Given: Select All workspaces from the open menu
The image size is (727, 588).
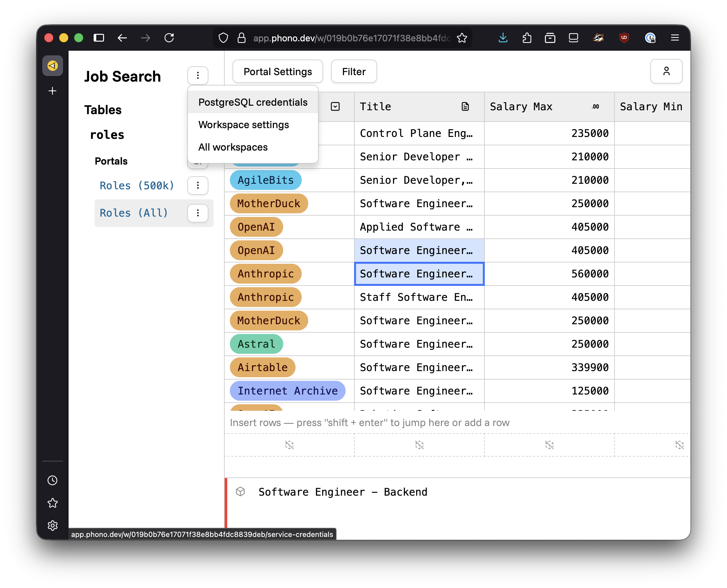Looking at the screenshot, I should (x=232, y=147).
